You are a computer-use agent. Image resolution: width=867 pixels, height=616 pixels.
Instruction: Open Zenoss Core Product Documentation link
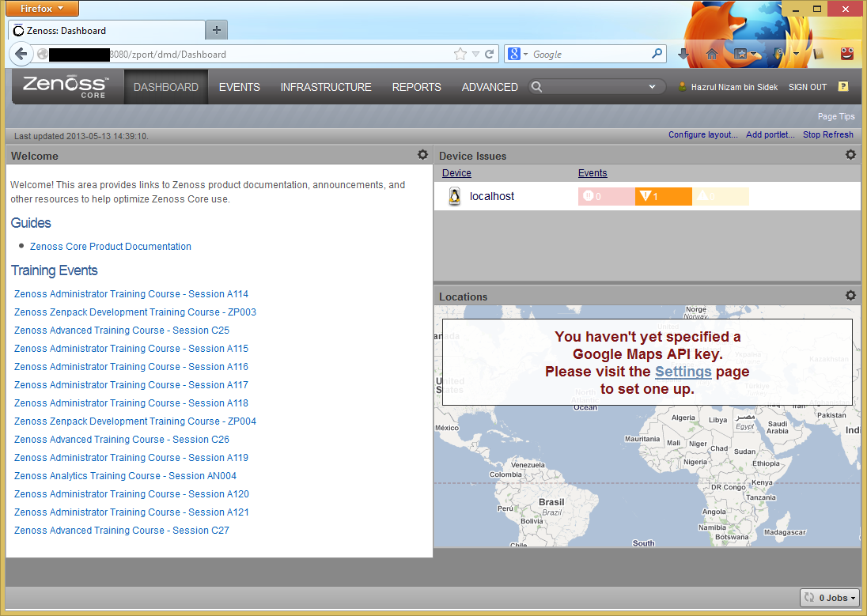[111, 246]
